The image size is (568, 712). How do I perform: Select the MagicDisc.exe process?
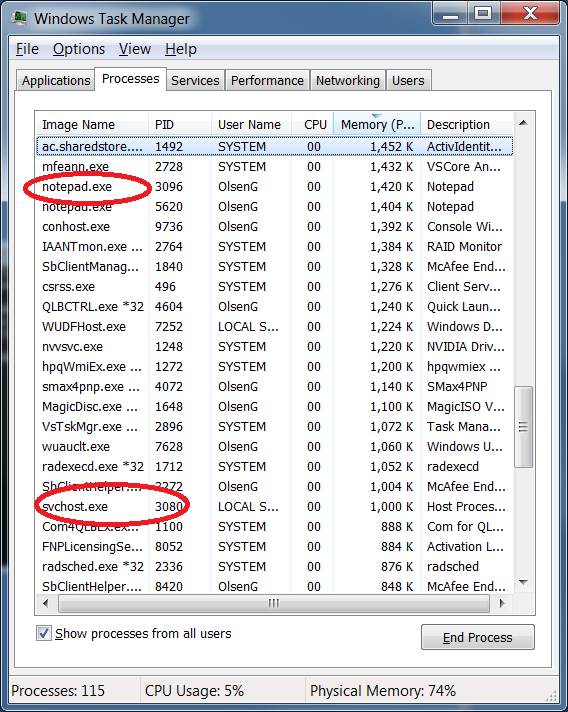[x=275, y=406]
